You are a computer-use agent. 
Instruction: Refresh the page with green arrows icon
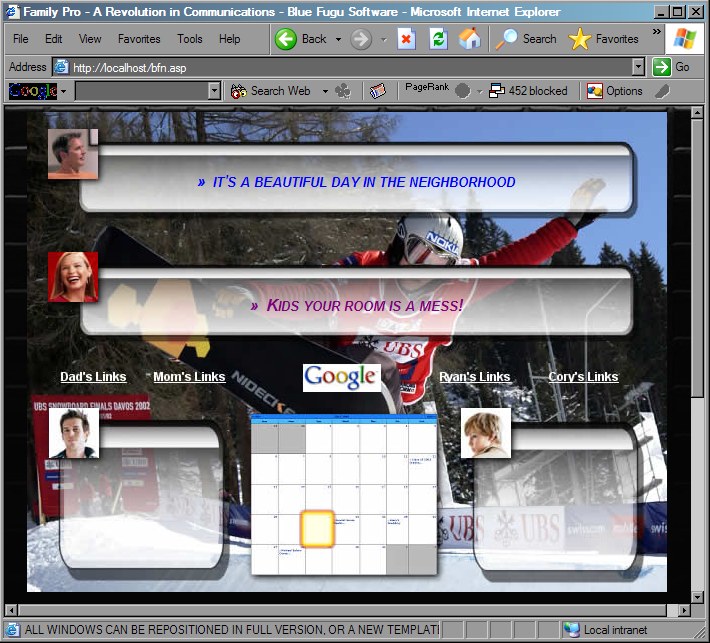pos(438,39)
